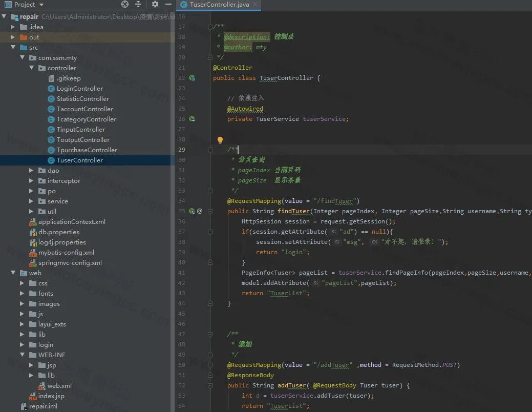Image resolution: width=532 pixels, height=412 pixels.
Task: Open ToutputController class
Action: tap(83, 139)
